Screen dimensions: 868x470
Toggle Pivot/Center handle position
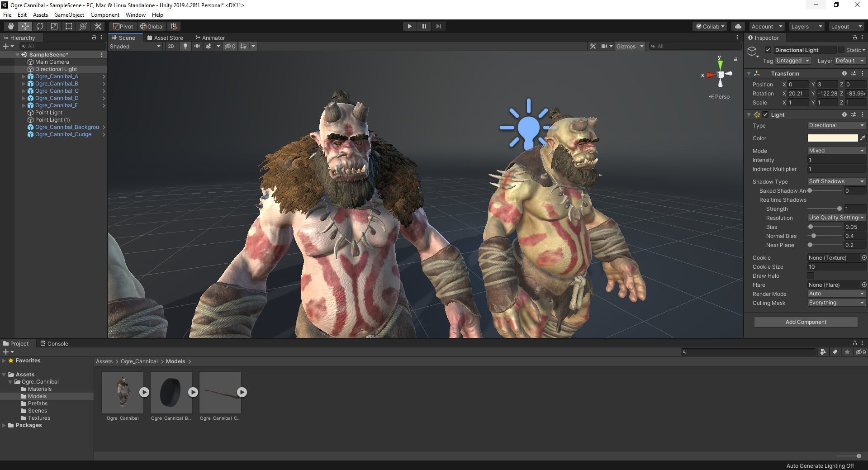coord(123,26)
